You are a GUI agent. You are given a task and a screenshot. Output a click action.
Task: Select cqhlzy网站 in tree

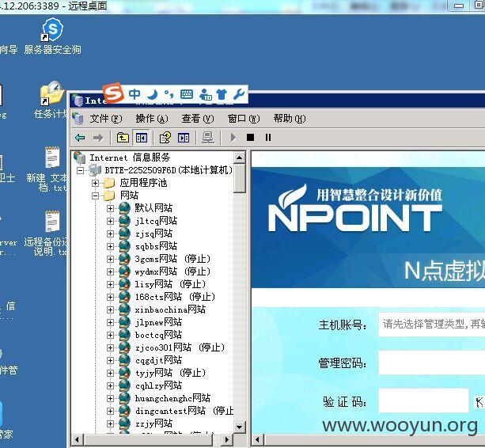[158, 385]
